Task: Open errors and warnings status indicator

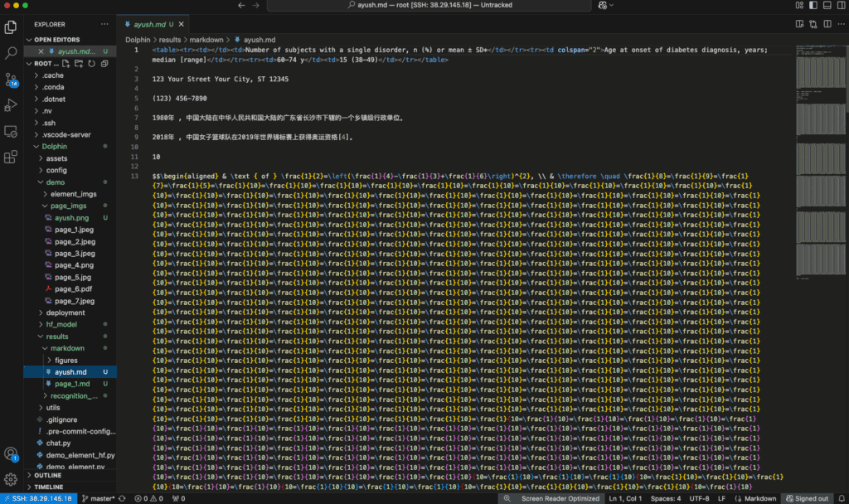Action: (x=148, y=498)
